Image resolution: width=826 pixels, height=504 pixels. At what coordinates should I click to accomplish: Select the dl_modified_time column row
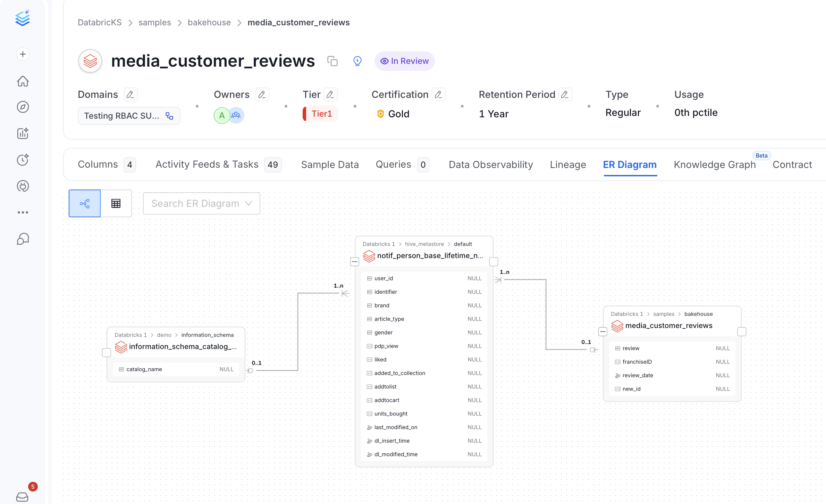click(424, 454)
